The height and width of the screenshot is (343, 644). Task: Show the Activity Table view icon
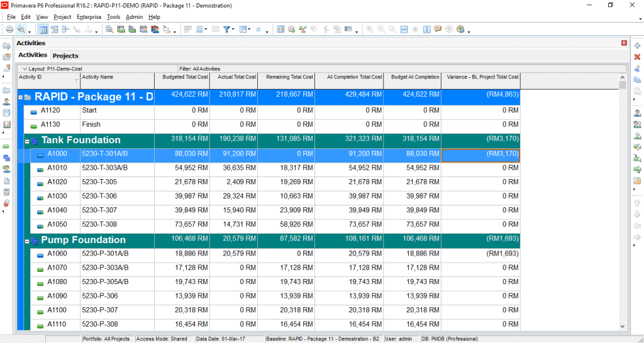click(x=43, y=29)
